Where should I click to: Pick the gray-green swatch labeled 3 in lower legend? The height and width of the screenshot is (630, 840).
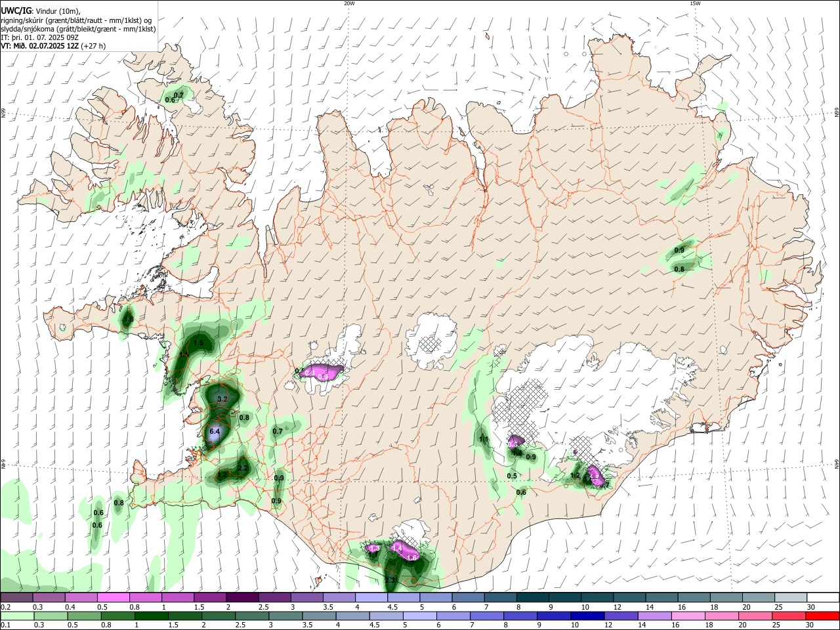(x=285, y=616)
